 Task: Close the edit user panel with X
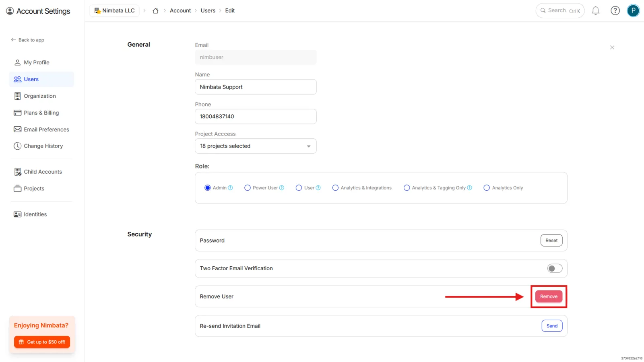(x=612, y=47)
